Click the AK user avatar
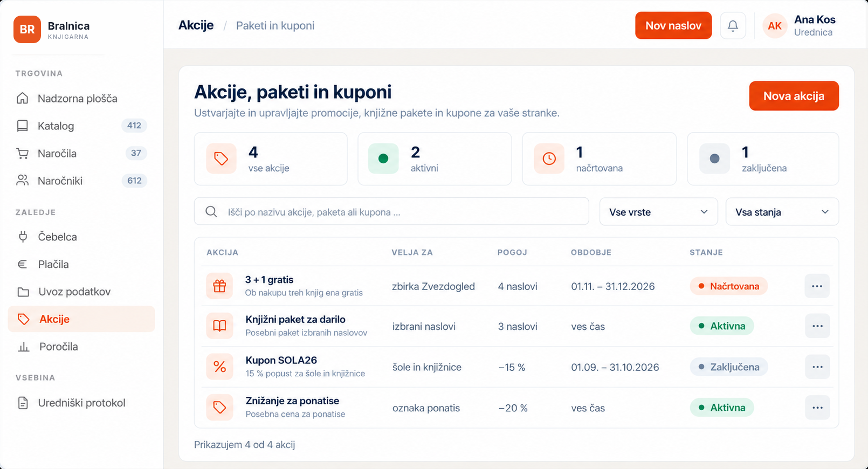Viewport: 868px width, 469px height. click(775, 26)
